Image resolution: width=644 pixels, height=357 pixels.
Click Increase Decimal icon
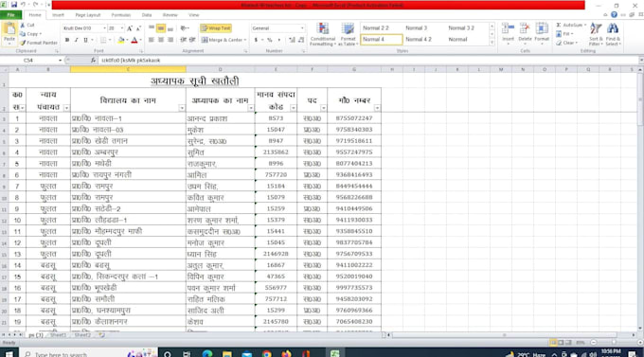click(x=292, y=40)
